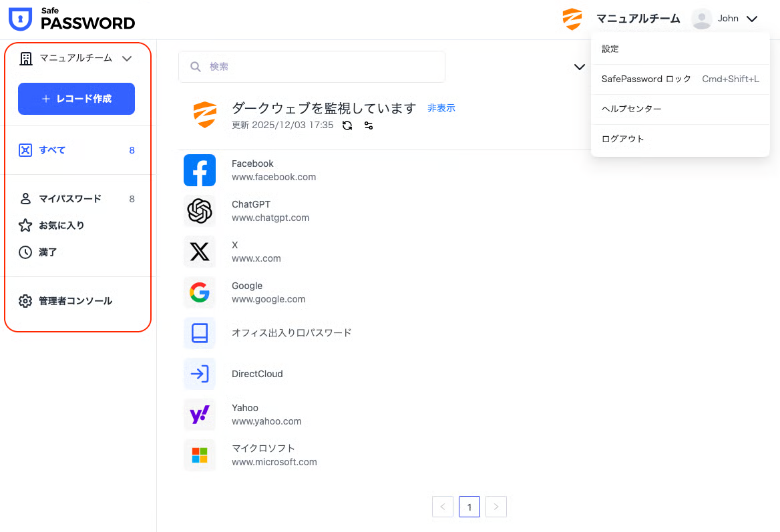Click the 非表示 link
The height and width of the screenshot is (532, 780).
pyautogui.click(x=441, y=108)
